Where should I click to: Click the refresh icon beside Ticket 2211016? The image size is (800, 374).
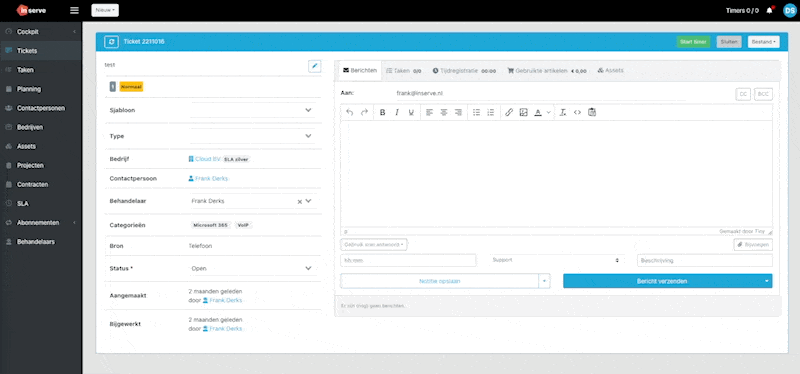111,41
